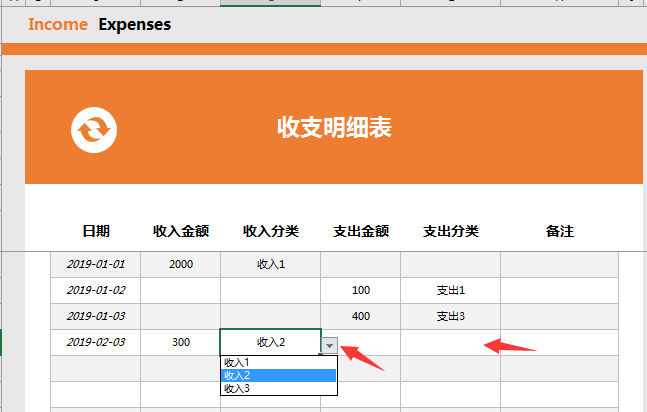Select the date cell 2019-01-02
The image size is (647, 412).
coord(96,290)
